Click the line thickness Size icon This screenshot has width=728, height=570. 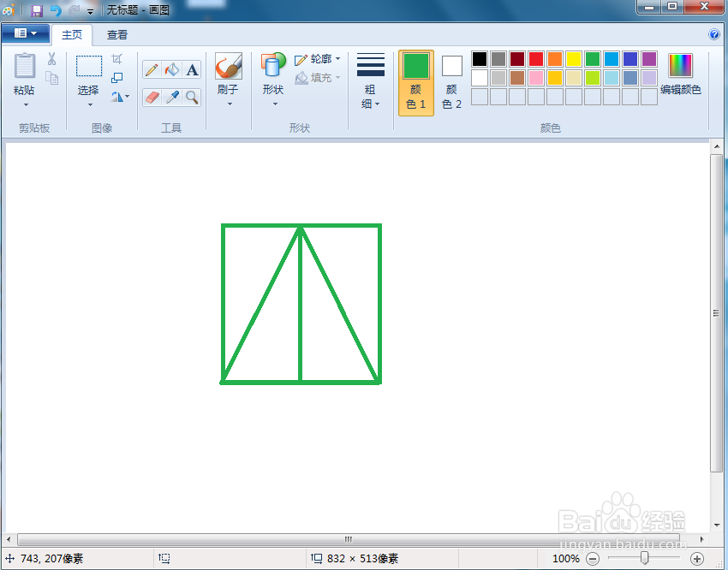coord(371,64)
